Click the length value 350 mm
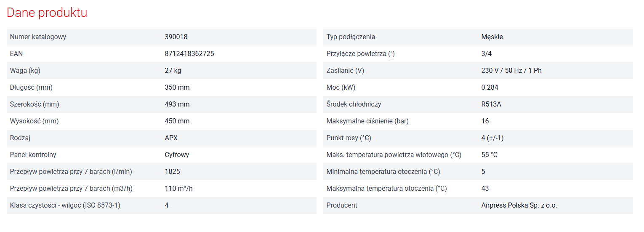 pyautogui.click(x=177, y=88)
